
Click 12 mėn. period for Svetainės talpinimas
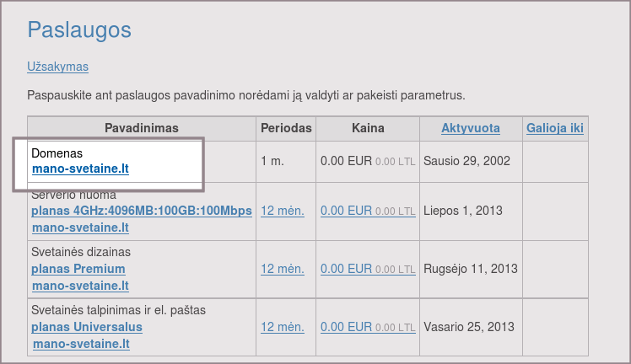(x=282, y=327)
